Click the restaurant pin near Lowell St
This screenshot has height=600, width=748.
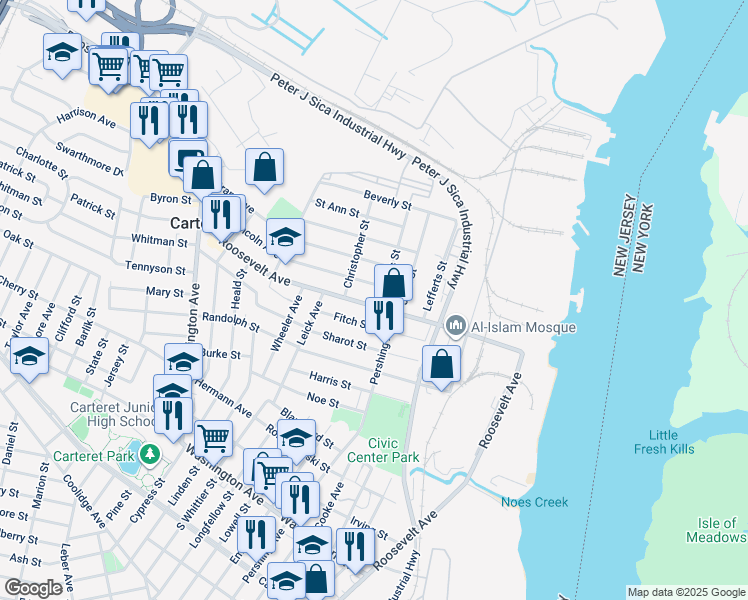[257, 535]
